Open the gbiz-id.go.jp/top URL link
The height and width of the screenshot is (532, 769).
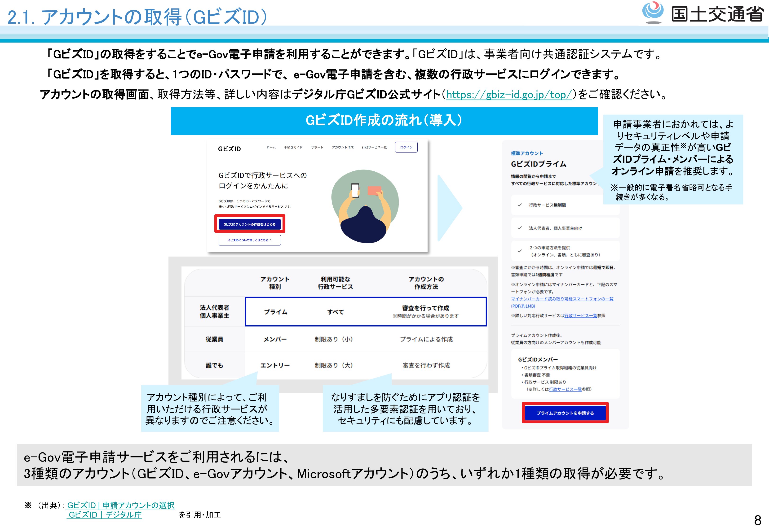click(509, 95)
